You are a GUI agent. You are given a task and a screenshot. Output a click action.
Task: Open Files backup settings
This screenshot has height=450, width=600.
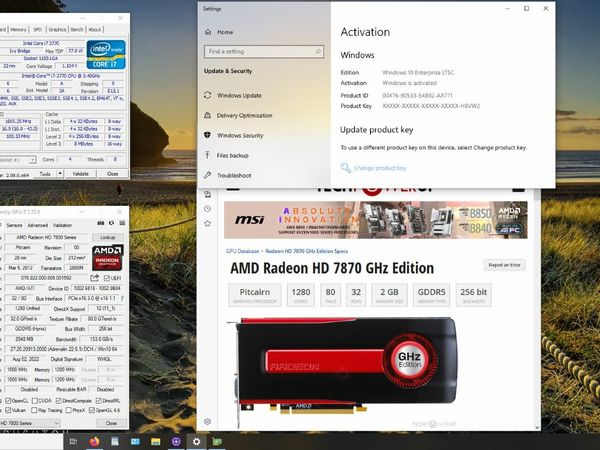[232, 155]
